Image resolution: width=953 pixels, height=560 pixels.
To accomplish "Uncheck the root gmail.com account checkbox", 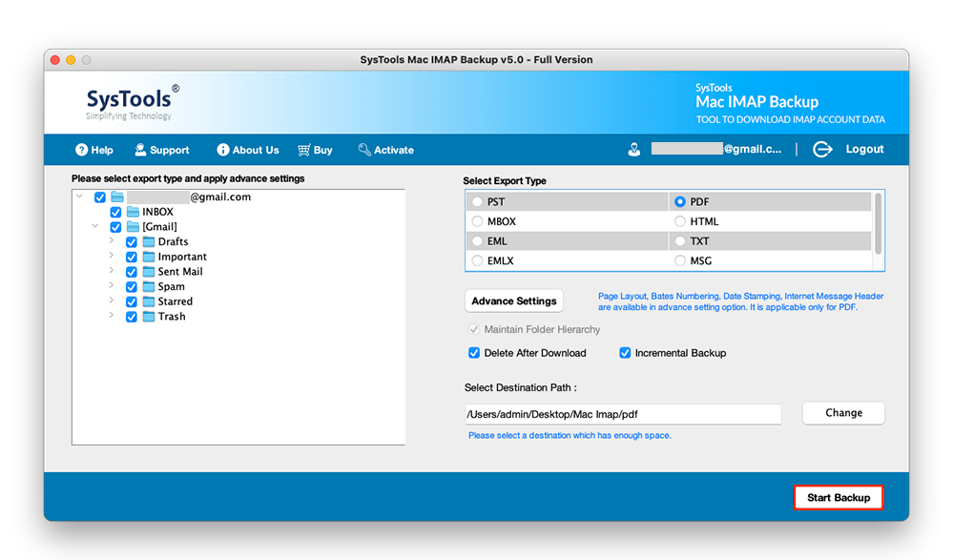I will [x=99, y=197].
